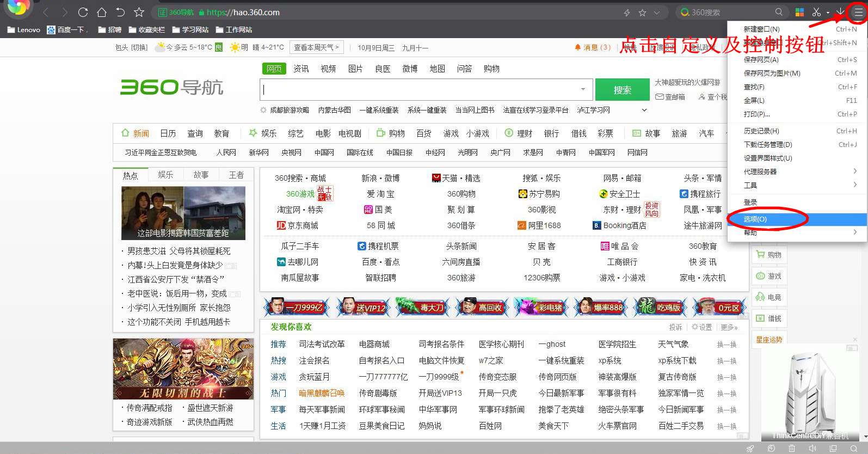
Task: Click the 360 browser logo avatar
Action: (x=18, y=7)
